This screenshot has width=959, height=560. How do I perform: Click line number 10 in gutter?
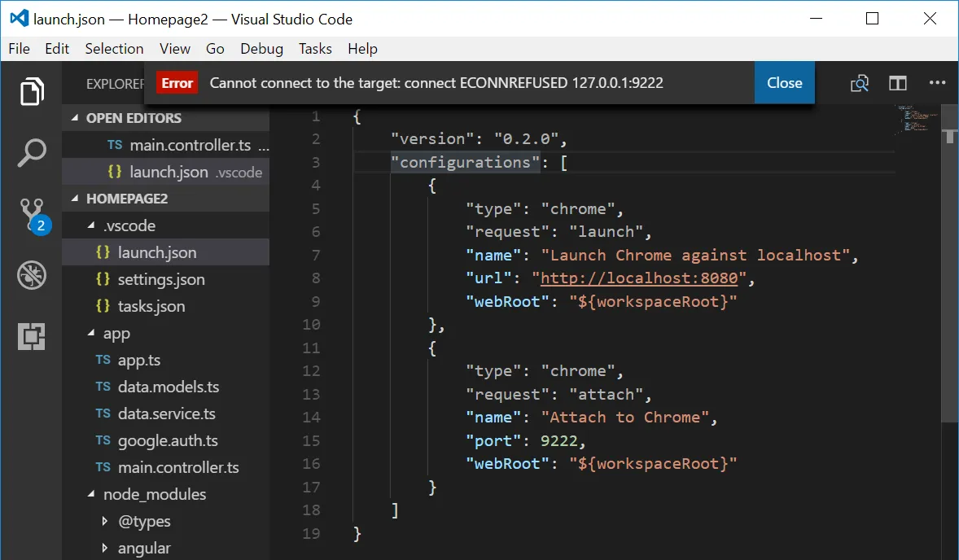pyautogui.click(x=311, y=325)
